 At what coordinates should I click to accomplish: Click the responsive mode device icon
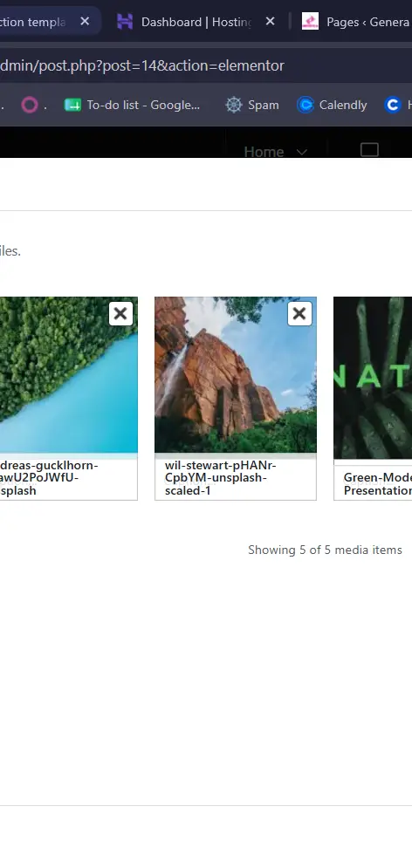coord(369,150)
